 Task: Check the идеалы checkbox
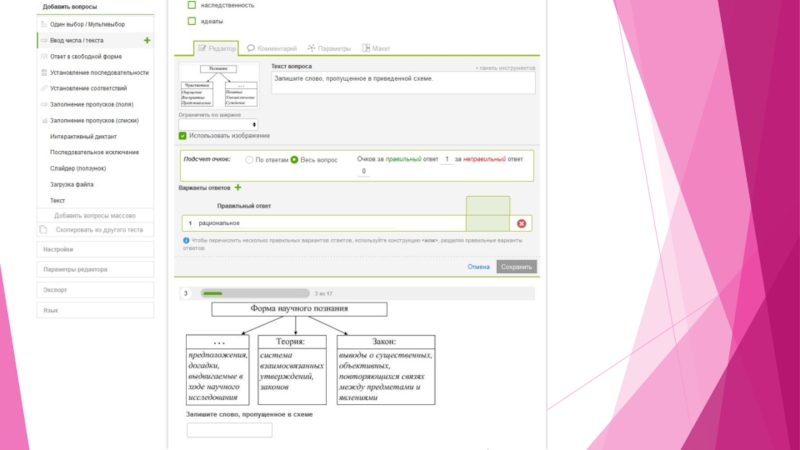[x=192, y=21]
